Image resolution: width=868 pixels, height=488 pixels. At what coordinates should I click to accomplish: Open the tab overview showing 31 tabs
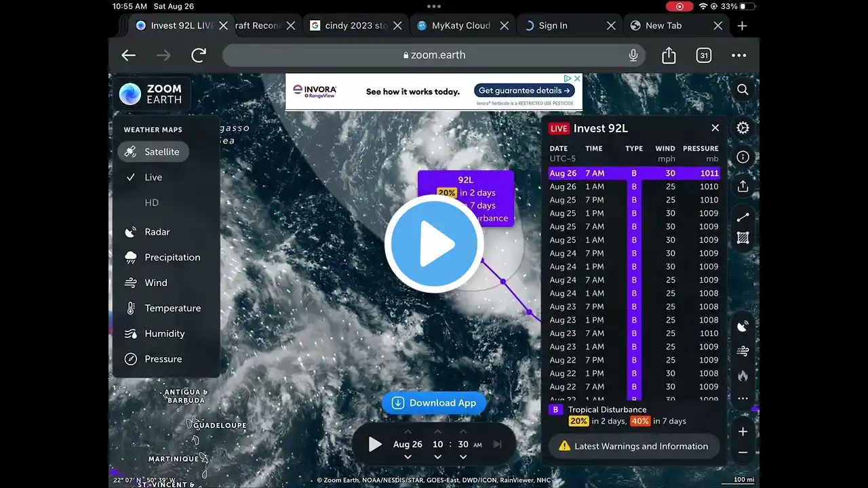click(x=704, y=56)
